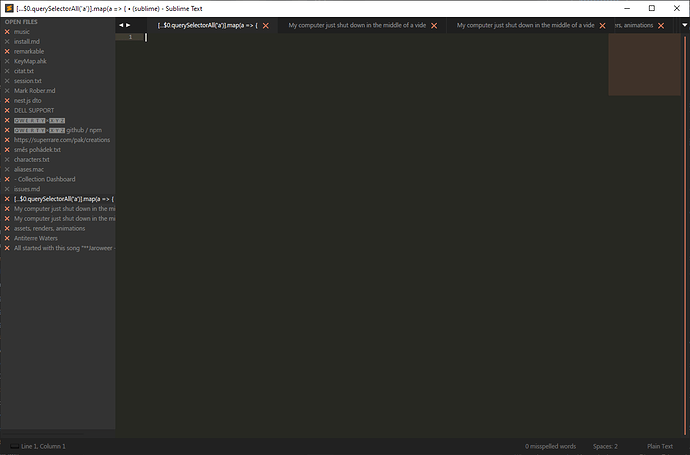Image resolution: width=690 pixels, height=455 pixels.
Task: Open '- Collection Dashboard' in sidebar
Action: (x=44, y=179)
